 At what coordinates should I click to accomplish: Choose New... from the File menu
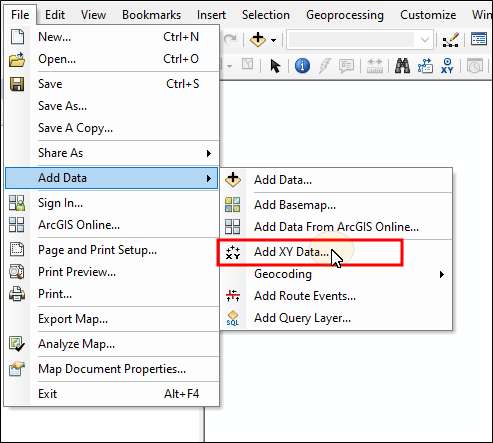pos(112,37)
